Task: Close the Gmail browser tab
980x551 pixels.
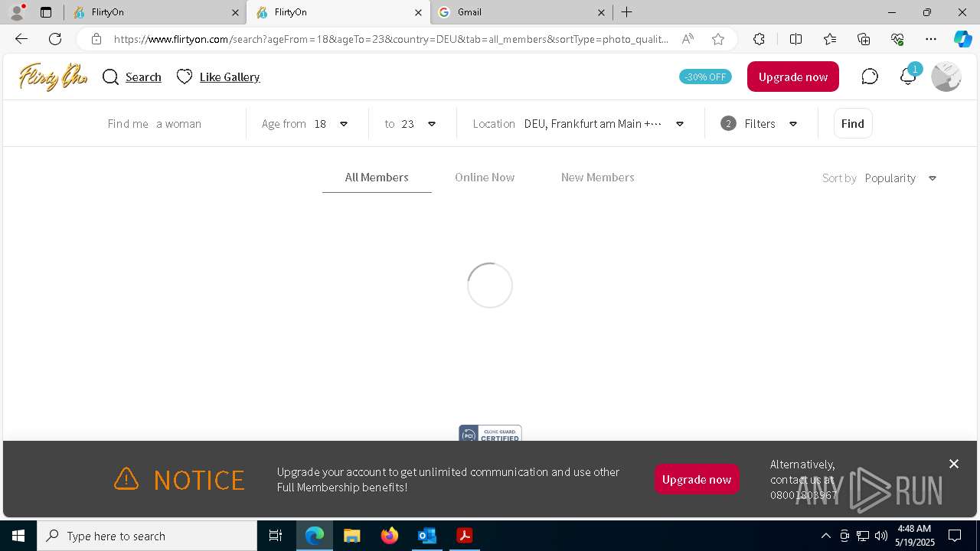Action: (601, 12)
